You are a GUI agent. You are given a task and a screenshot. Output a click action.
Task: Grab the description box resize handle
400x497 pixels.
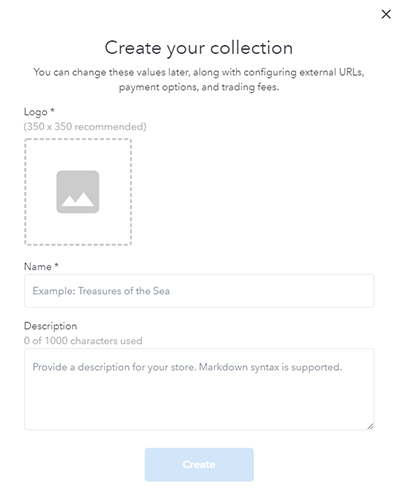[x=370, y=426]
